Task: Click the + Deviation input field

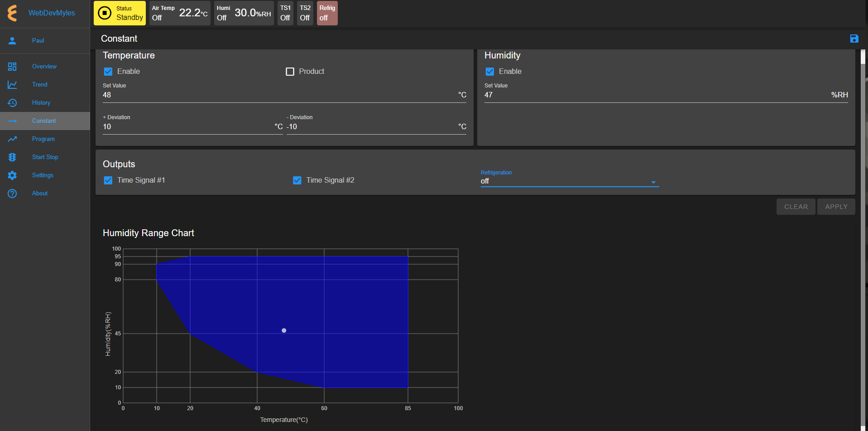Action: pyautogui.click(x=193, y=127)
